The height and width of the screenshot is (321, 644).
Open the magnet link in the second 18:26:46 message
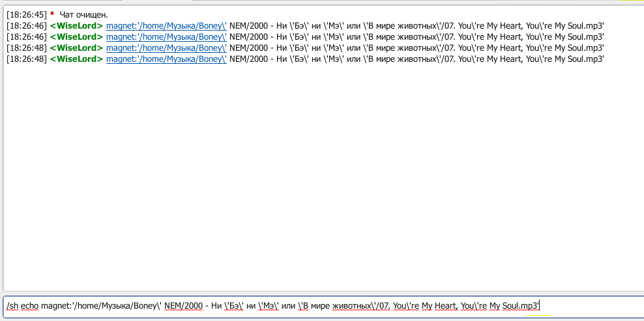166,37
